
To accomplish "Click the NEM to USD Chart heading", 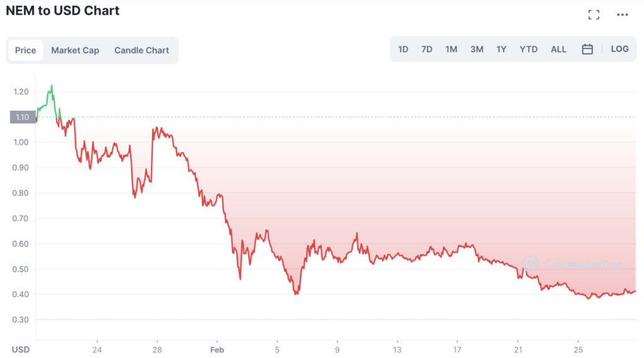I will pos(63,10).
